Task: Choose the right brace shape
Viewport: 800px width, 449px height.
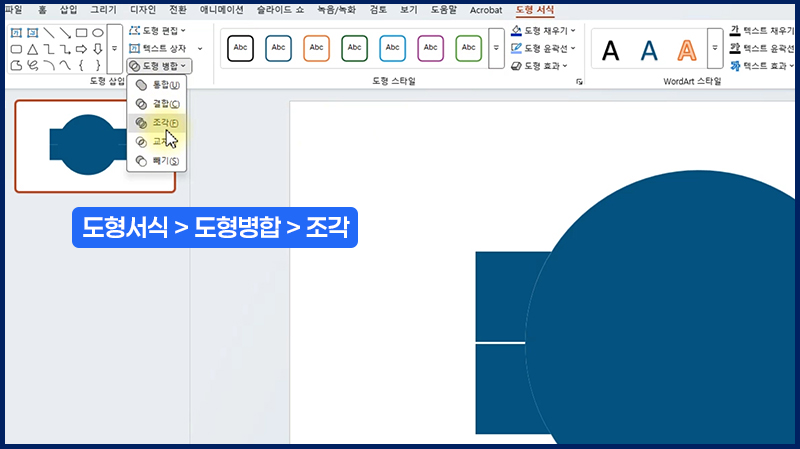Action: click(98, 65)
